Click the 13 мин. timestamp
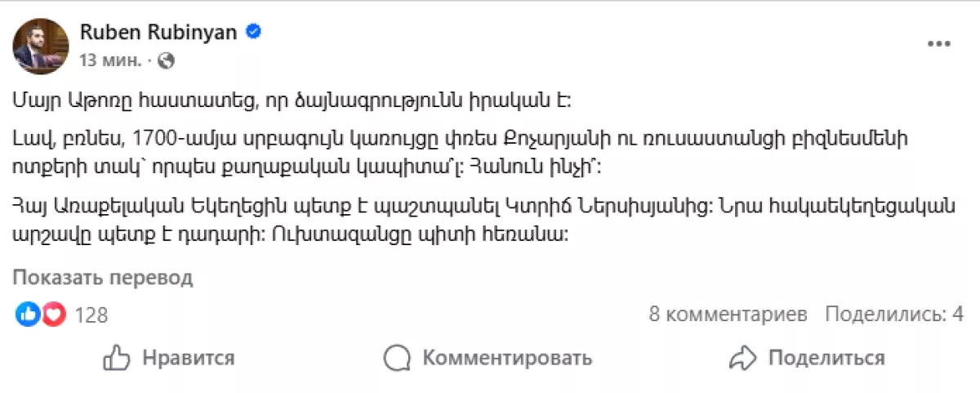Viewport: 980px width, 393px height. 110,60
